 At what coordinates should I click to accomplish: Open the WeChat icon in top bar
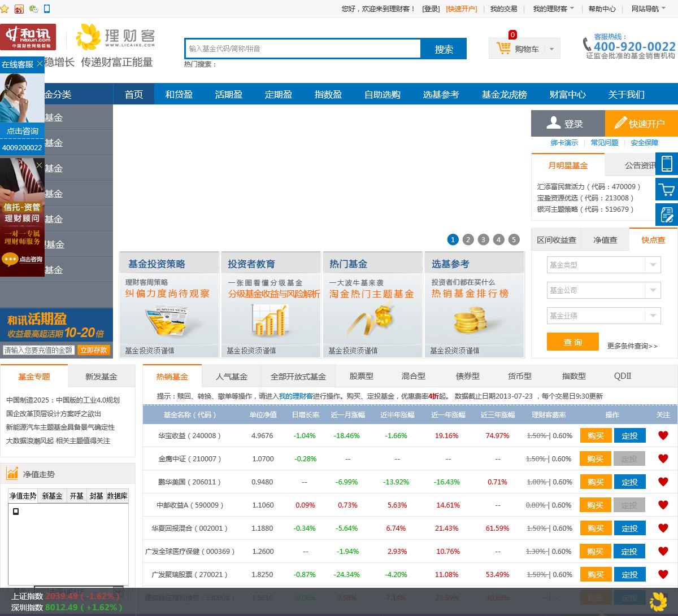tap(34, 9)
